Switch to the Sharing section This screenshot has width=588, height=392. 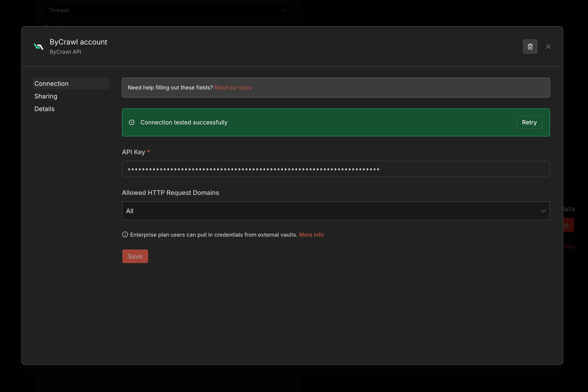pyautogui.click(x=46, y=96)
